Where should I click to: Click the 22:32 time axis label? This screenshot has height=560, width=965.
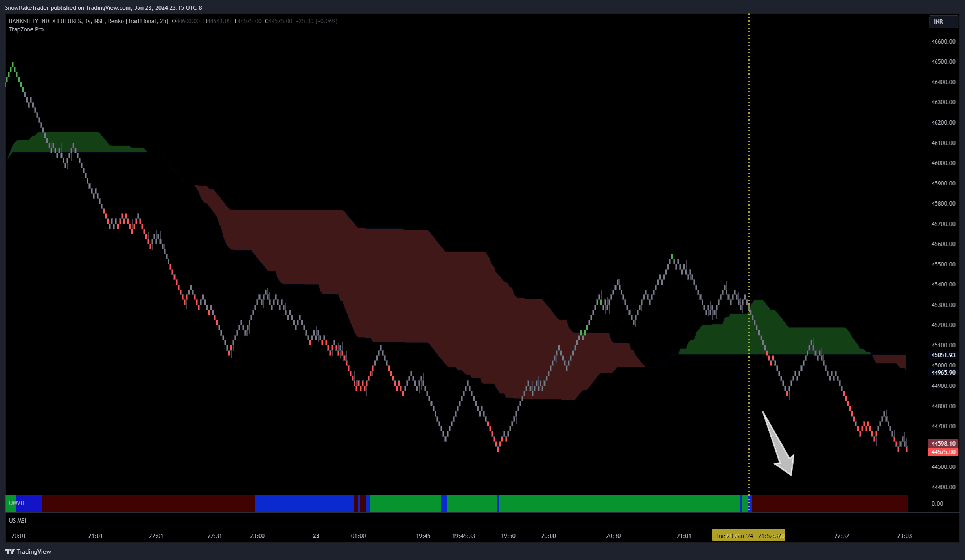pyautogui.click(x=842, y=536)
